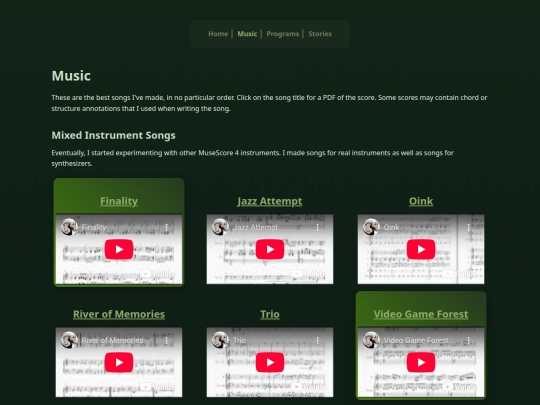This screenshot has height=405, width=540.
Task: Click Video Game Forest title inside embed
Action: [x=419, y=340]
